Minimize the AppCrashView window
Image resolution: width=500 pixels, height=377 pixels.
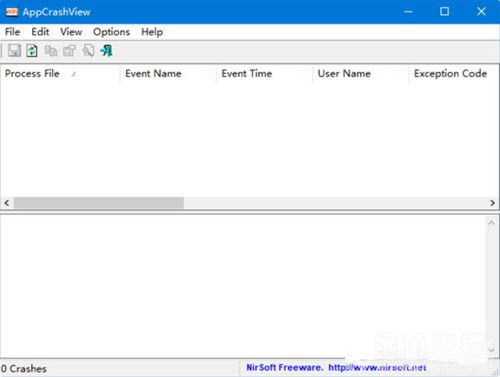click(408, 12)
